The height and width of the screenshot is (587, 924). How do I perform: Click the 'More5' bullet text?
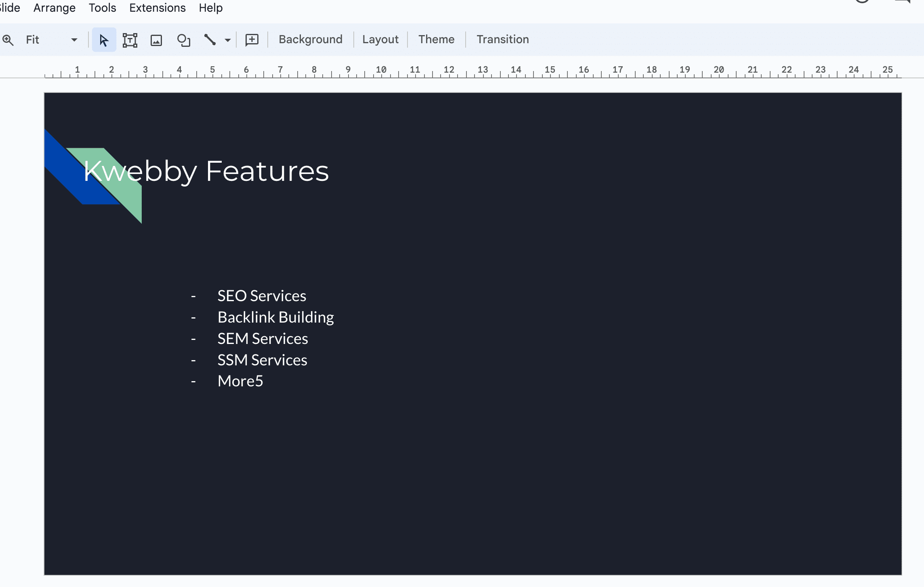240,381
